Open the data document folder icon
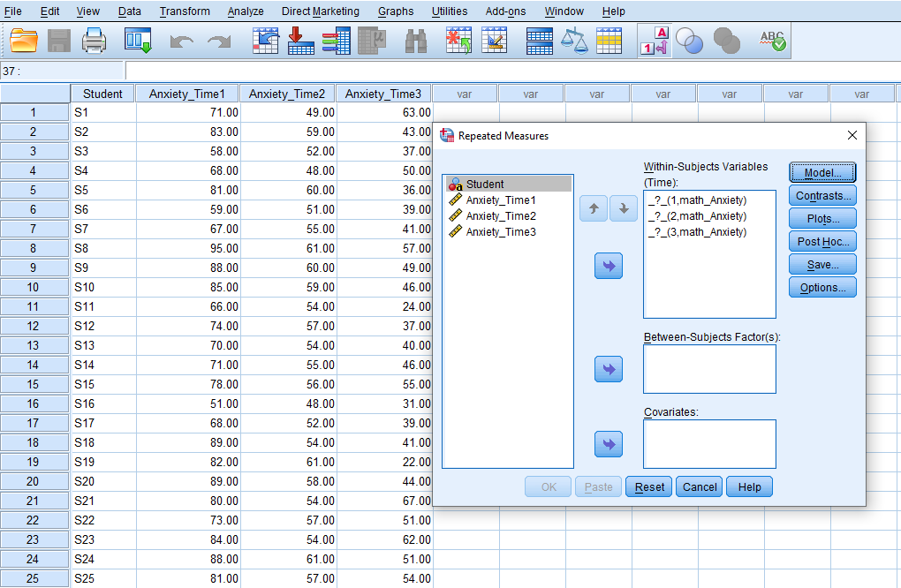The width and height of the screenshot is (901, 588). click(24, 41)
